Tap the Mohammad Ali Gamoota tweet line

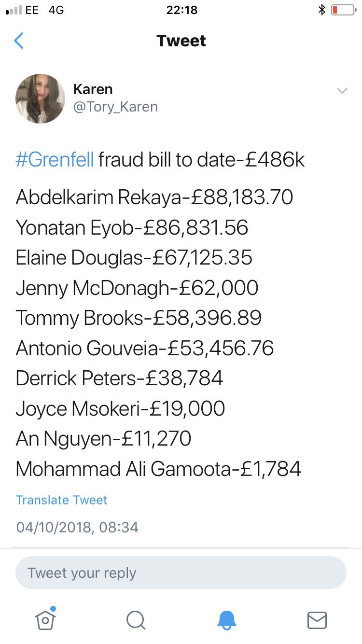click(158, 469)
